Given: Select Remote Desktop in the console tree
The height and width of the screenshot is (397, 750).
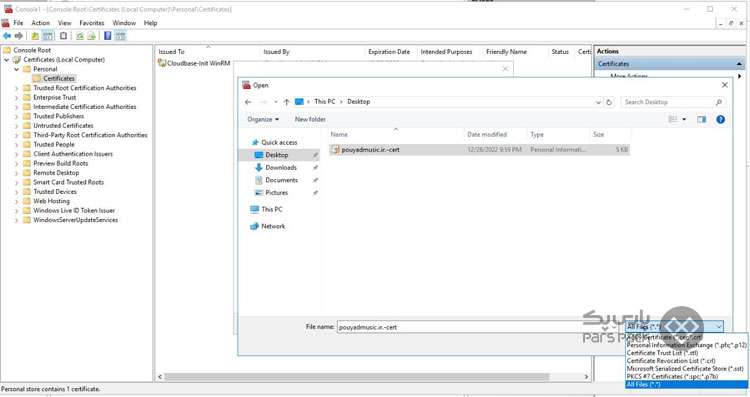Looking at the screenshot, I should pos(56,173).
